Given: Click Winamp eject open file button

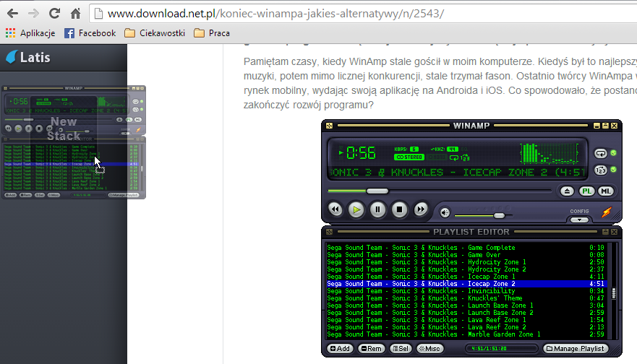Looking at the screenshot, I should pyautogui.click(x=567, y=191).
